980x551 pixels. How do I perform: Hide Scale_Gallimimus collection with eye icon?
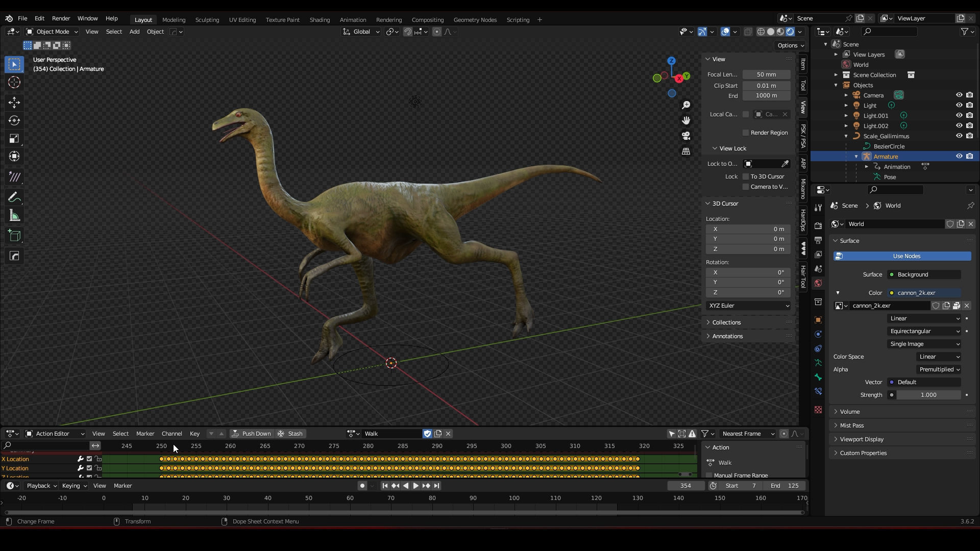coord(959,136)
